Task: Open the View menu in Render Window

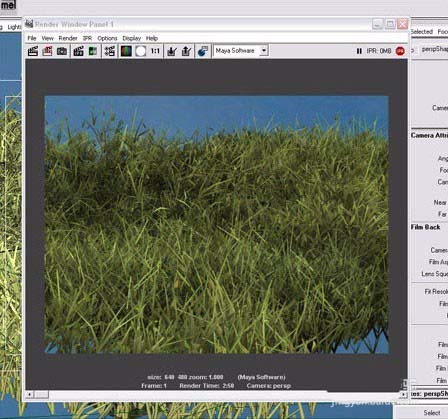Action: (47, 38)
